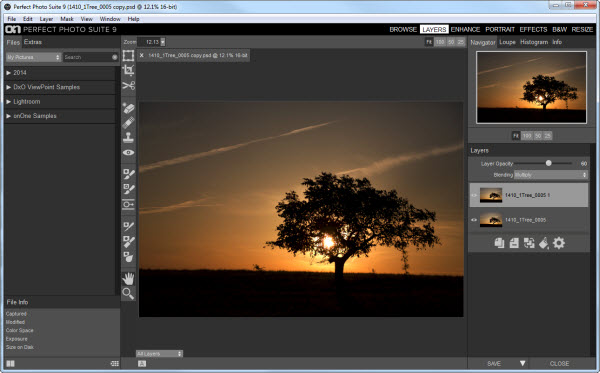Hide the bottom 1410_1Tree_0005 layer

tap(474, 220)
